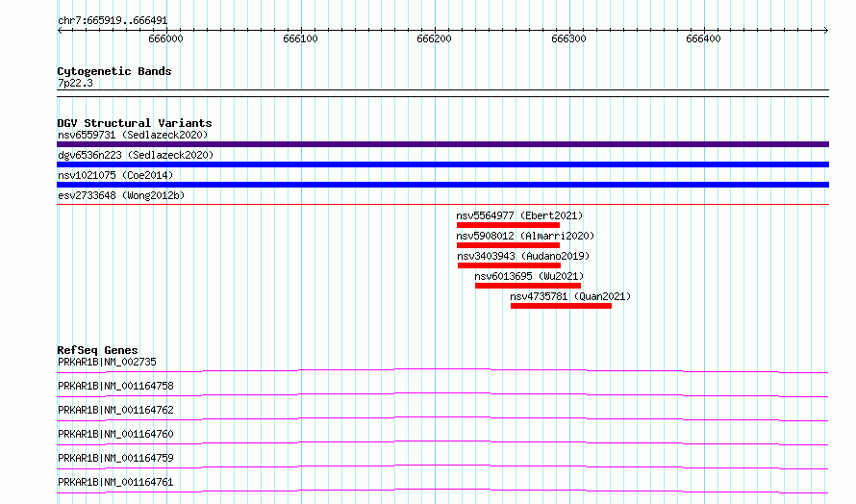Click the Cytogenetic Bands track title
This screenshot has height=504, width=856.
[114, 71]
